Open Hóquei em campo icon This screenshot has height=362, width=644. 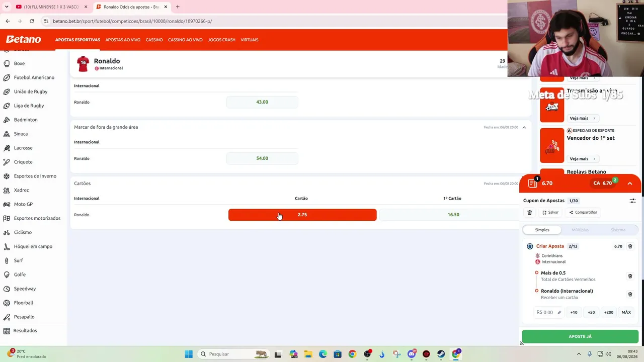7,246
